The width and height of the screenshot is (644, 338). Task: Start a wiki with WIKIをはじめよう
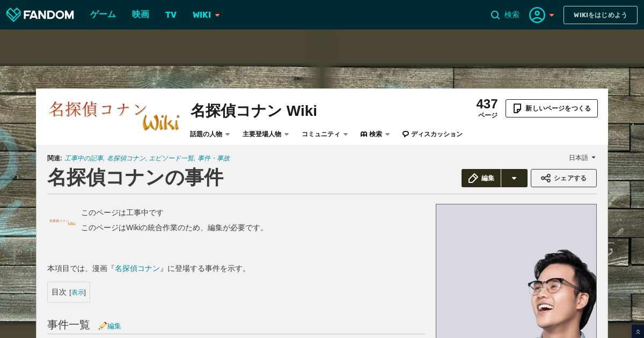pyautogui.click(x=601, y=15)
